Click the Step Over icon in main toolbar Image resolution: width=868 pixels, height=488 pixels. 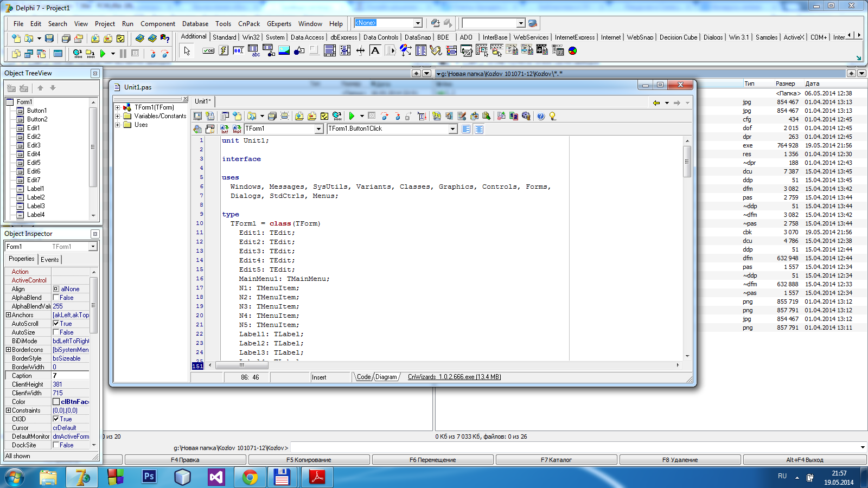click(x=164, y=54)
